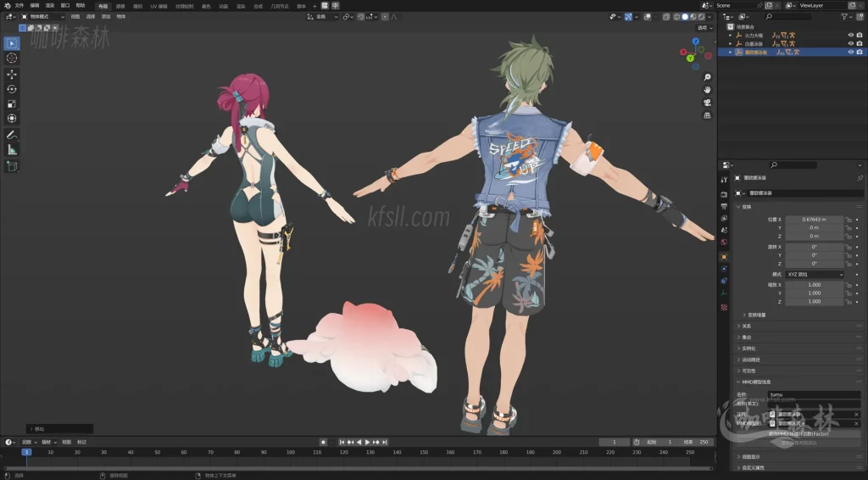The image size is (868, 480).
Task: Open rotation mode XYZ Euler dropdown
Action: click(815, 275)
